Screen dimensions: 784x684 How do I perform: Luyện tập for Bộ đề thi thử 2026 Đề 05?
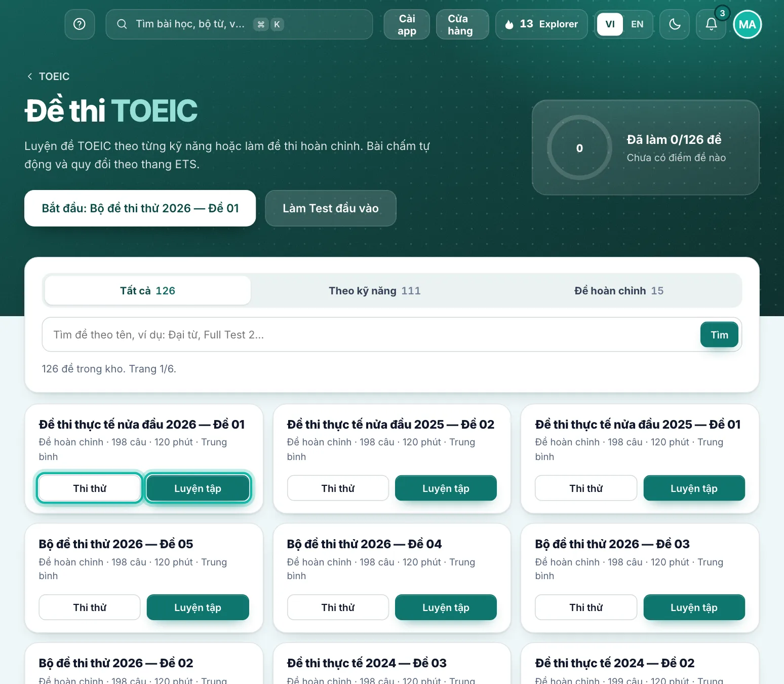(198, 607)
